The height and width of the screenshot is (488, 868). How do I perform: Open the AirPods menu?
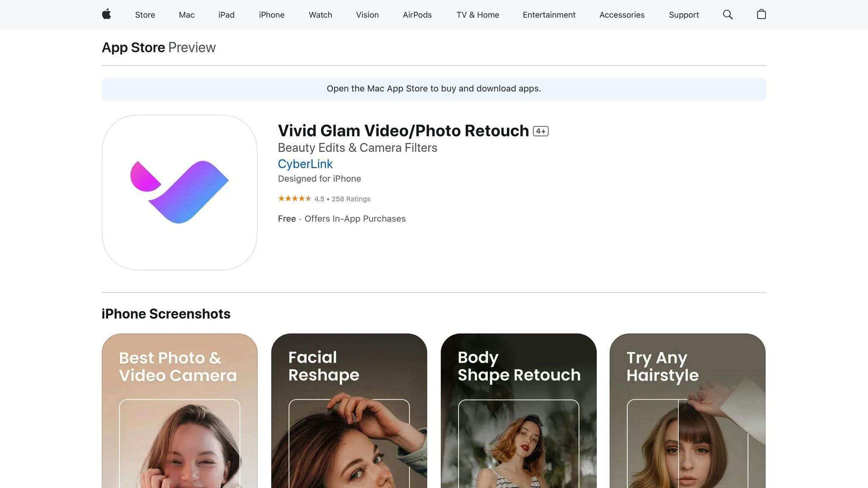(x=417, y=15)
